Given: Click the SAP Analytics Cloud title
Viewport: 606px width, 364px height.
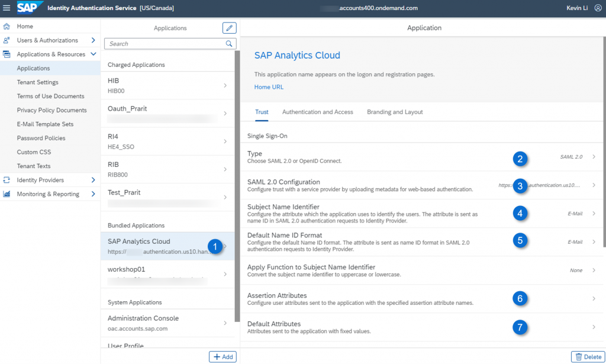Looking at the screenshot, I should pos(297,55).
